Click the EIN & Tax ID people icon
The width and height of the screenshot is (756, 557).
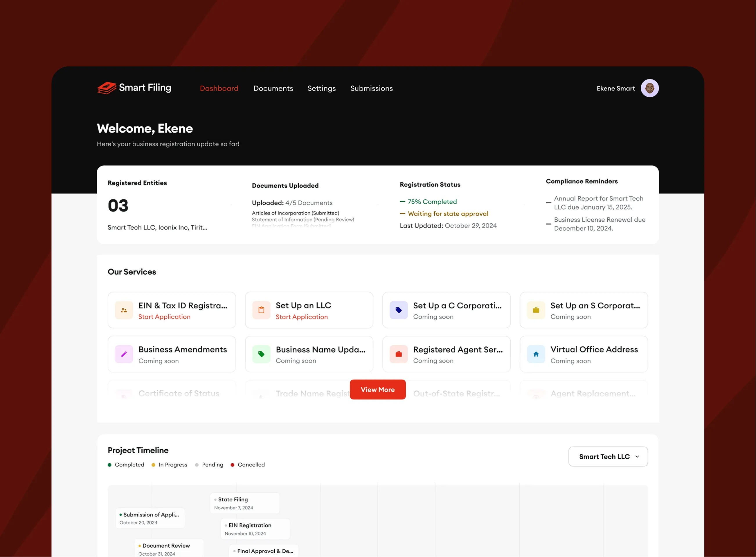(124, 310)
